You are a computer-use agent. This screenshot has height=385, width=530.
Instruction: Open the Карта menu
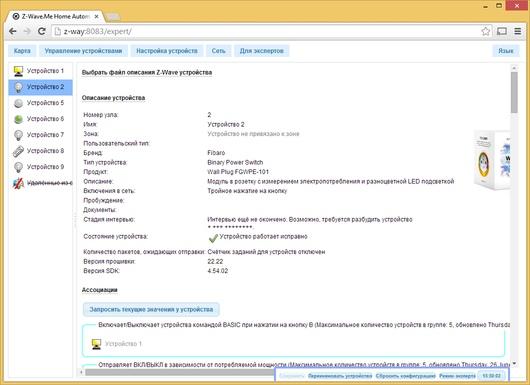(22, 51)
